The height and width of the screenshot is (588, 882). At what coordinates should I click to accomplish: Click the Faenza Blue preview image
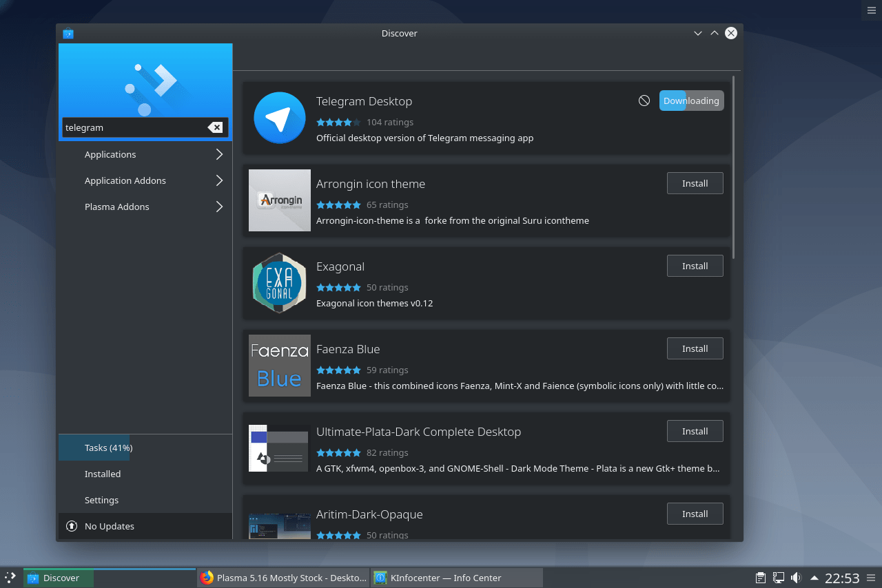(279, 366)
